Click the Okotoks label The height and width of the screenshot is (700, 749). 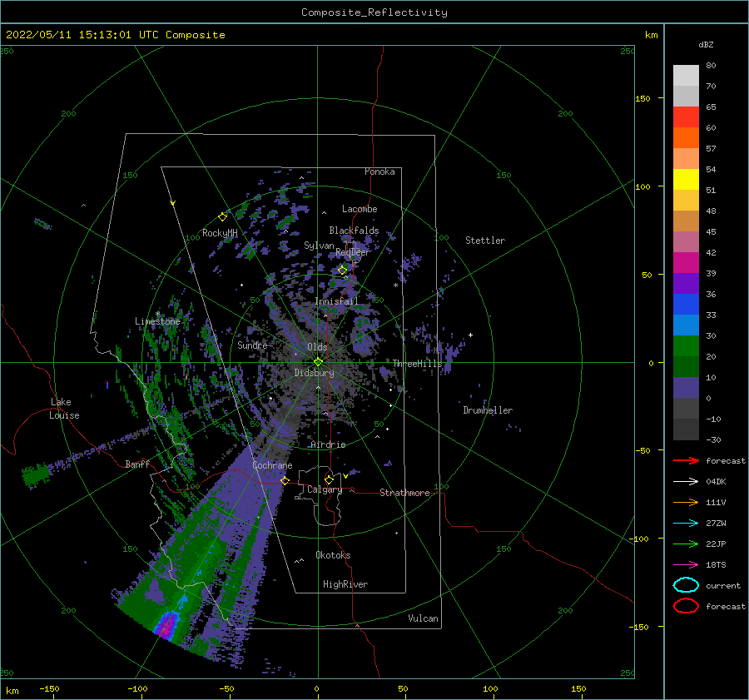coord(334,554)
